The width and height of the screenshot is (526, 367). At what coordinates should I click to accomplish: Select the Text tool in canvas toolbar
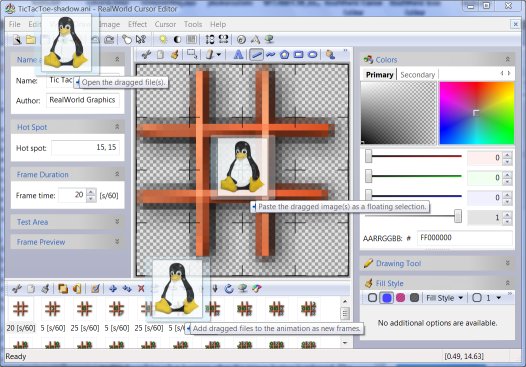pos(238,54)
